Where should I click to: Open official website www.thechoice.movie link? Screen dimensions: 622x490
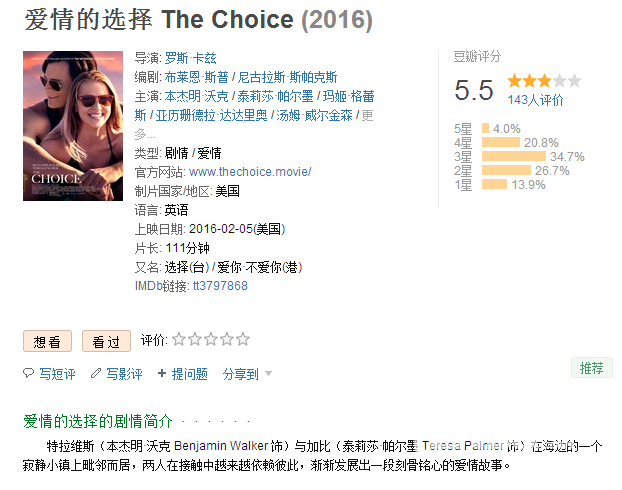click(x=250, y=172)
